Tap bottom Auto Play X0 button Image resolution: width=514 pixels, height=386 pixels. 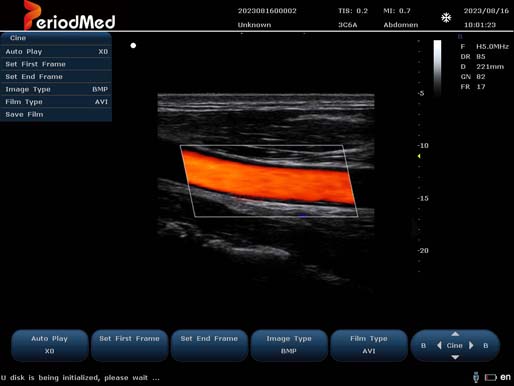point(50,345)
